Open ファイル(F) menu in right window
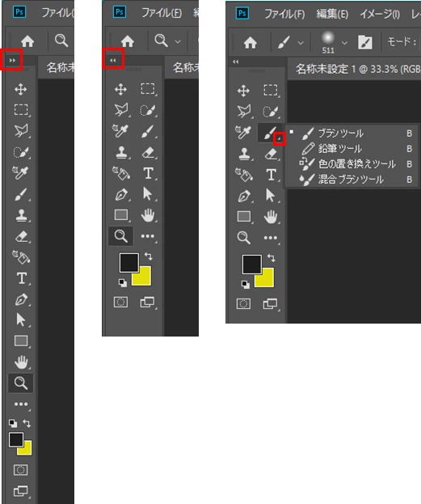Image resolution: width=421 pixels, height=504 pixels. point(284,14)
